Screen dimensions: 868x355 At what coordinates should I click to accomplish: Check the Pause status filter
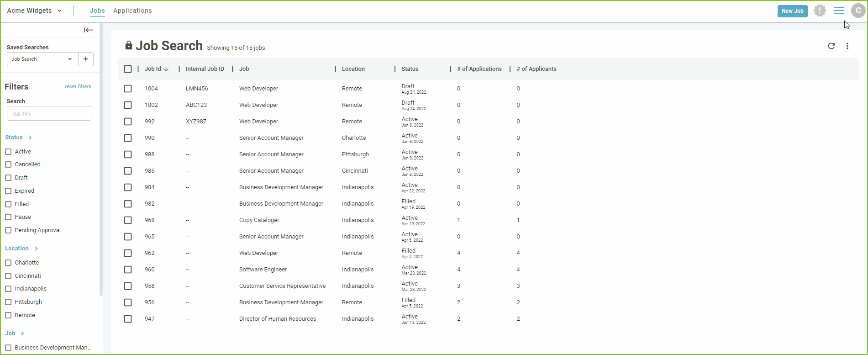tap(8, 217)
